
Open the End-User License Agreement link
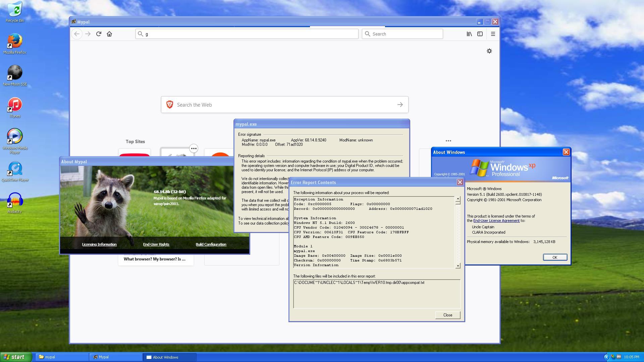(496, 221)
